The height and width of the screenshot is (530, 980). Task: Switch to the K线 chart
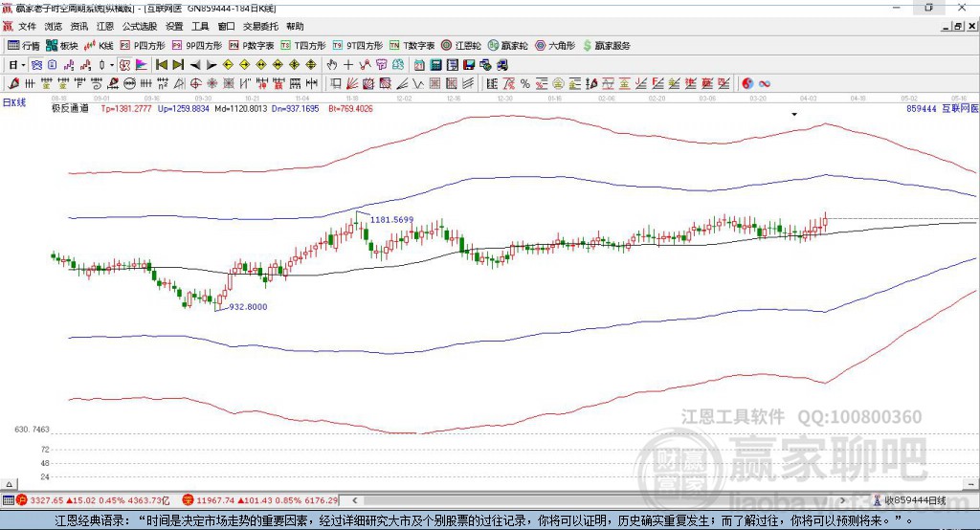point(99,46)
